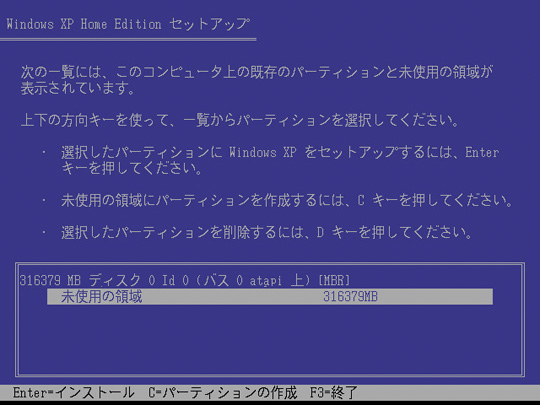Image resolution: width=540 pixels, height=405 pixels.
Task: Click Enter=インストール in the status bar
Action: (x=73, y=393)
